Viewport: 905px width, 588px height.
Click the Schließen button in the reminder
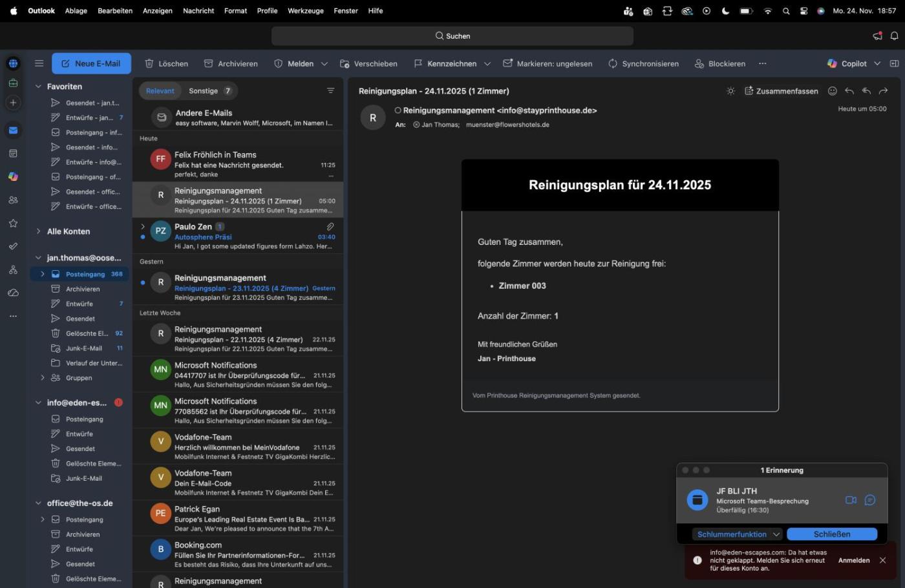831,534
